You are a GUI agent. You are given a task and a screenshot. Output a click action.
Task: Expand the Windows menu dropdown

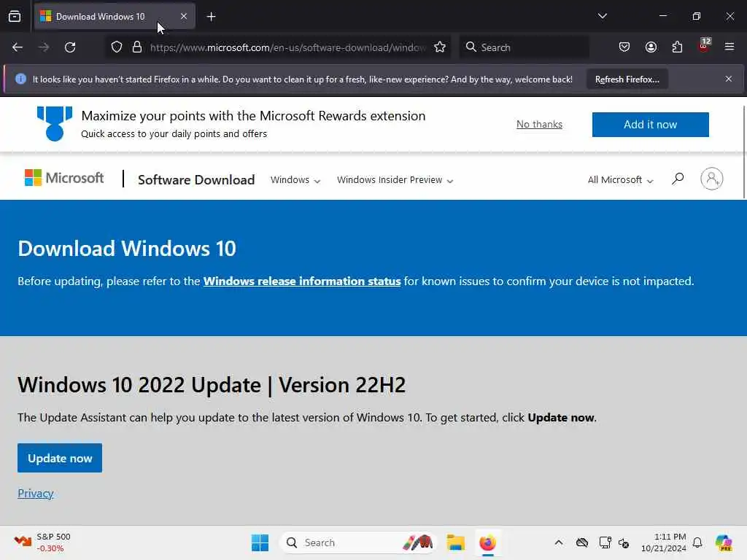click(295, 180)
